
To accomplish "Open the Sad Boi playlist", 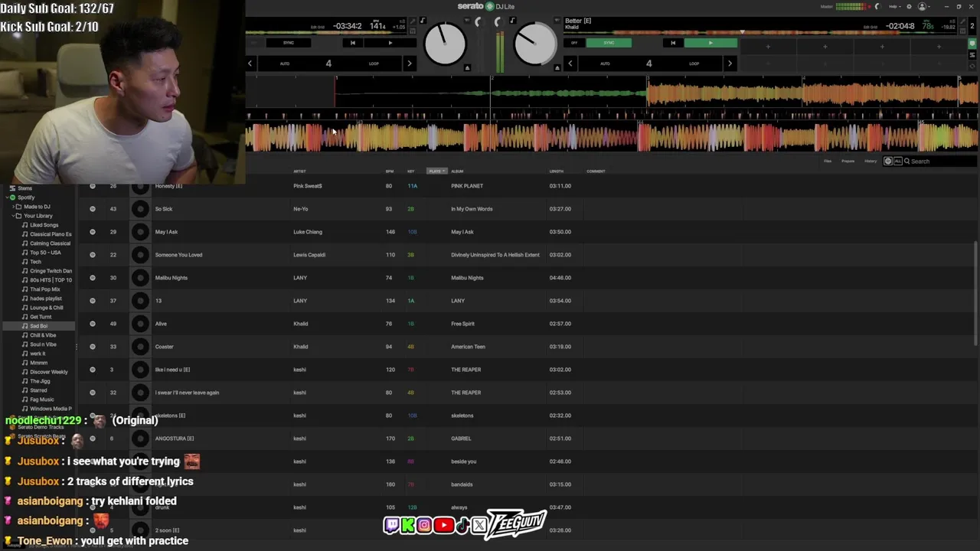I will pos(38,326).
